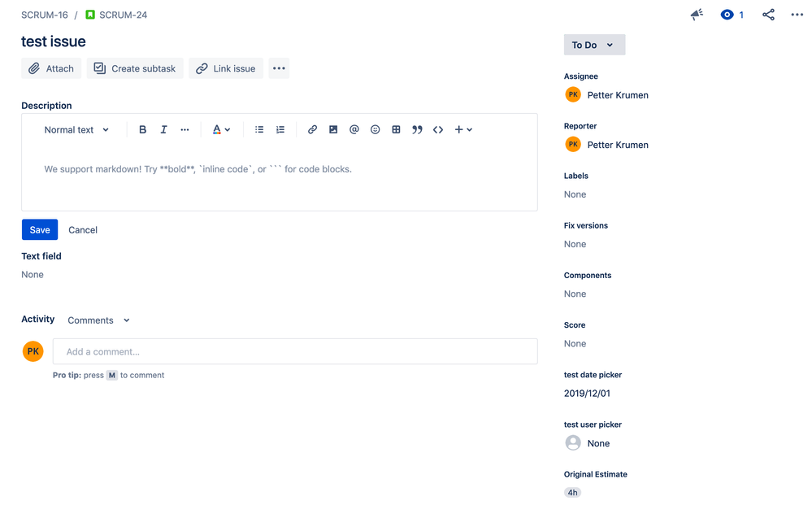
Task: Open the To Do status dropdown
Action: tap(594, 45)
